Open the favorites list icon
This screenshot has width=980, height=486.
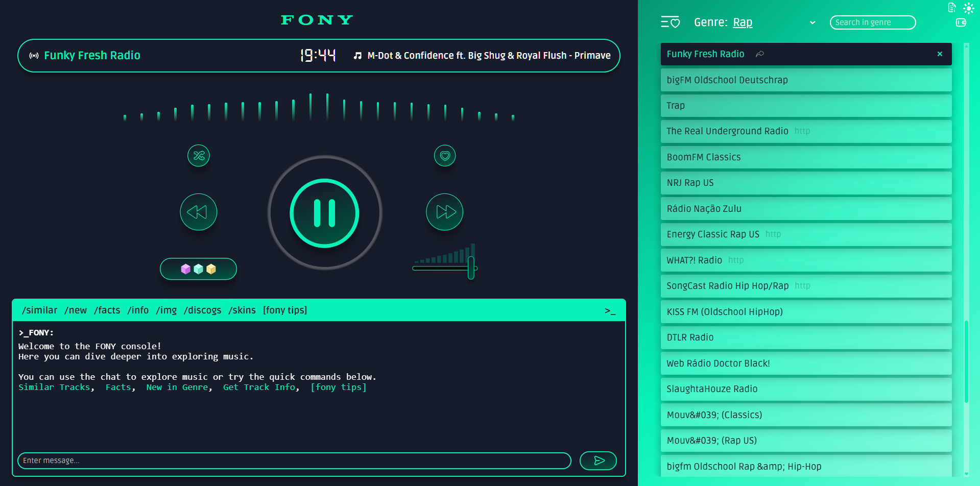coord(670,22)
